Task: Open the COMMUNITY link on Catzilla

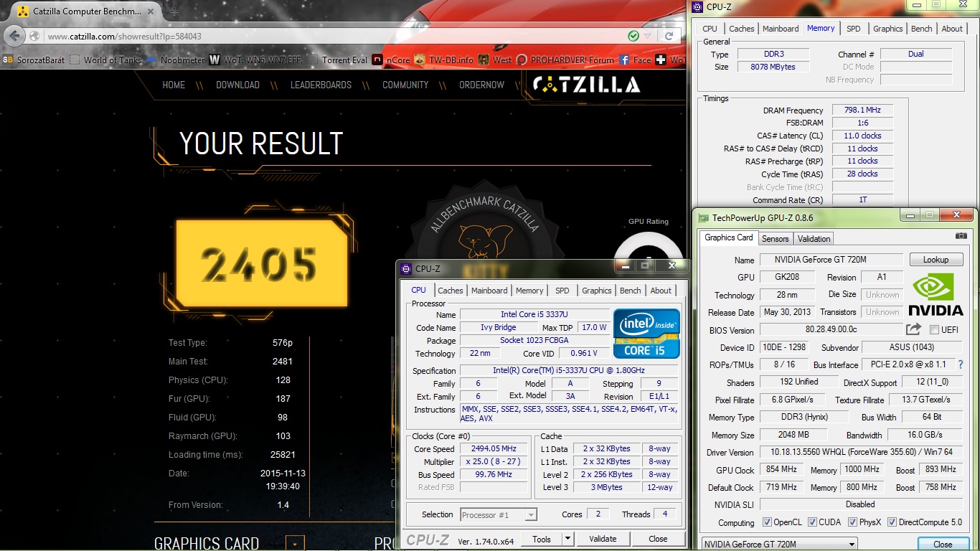Action: (405, 85)
